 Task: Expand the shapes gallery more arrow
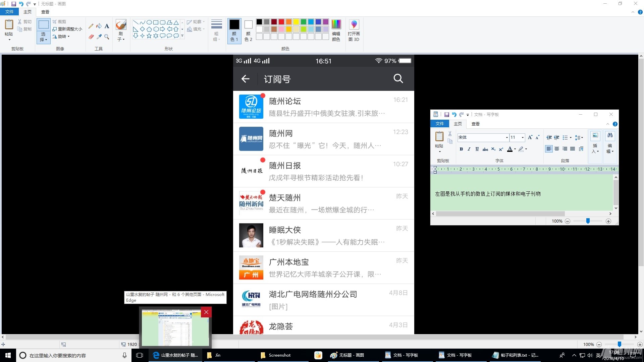point(182,36)
